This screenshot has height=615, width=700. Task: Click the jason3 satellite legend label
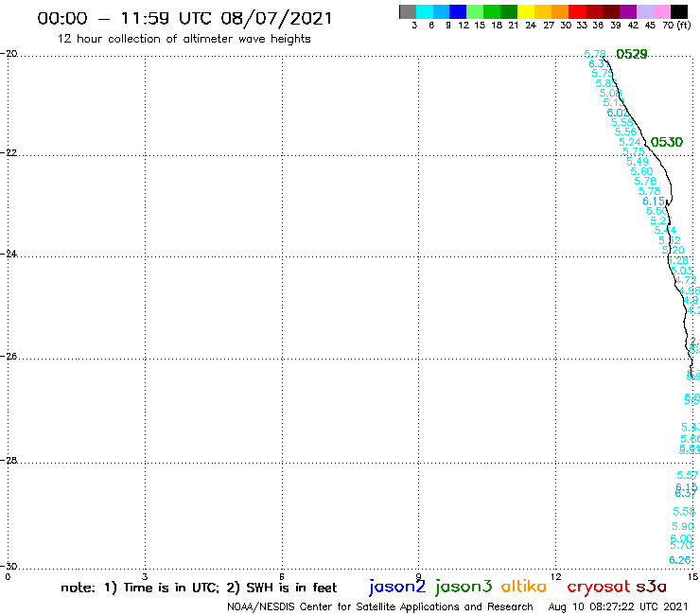click(x=464, y=587)
